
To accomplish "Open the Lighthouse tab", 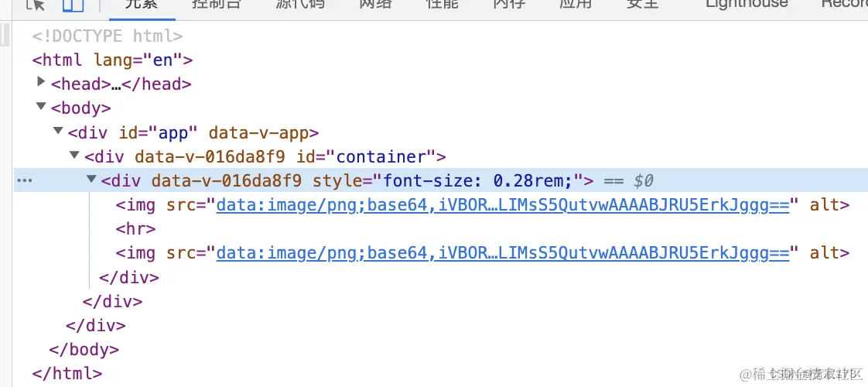I will click(x=747, y=3).
